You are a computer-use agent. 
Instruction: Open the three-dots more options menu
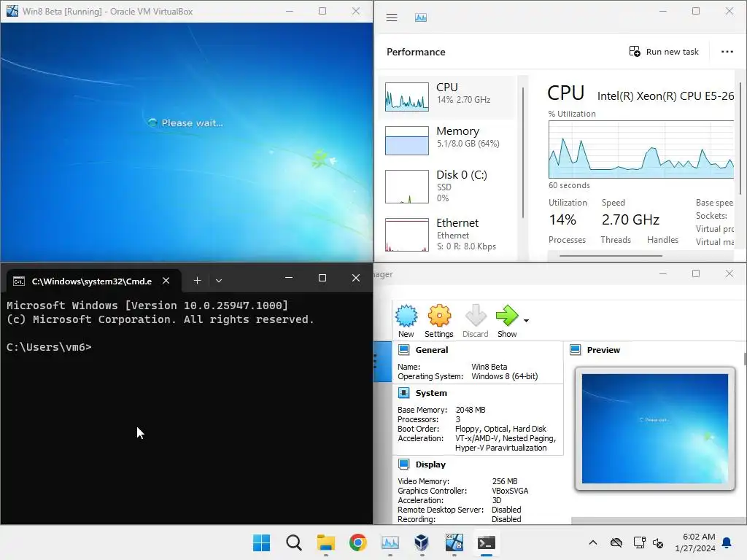[x=727, y=52]
